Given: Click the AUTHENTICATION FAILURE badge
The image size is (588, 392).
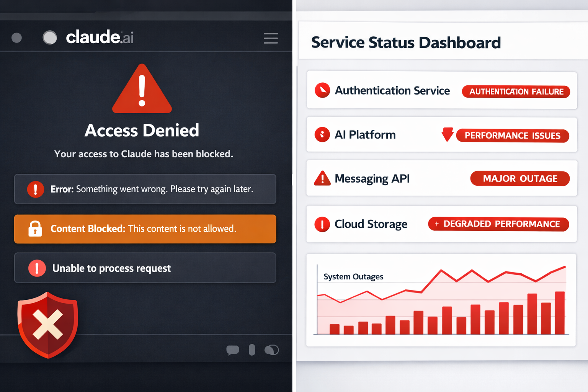Looking at the screenshot, I should point(516,91).
